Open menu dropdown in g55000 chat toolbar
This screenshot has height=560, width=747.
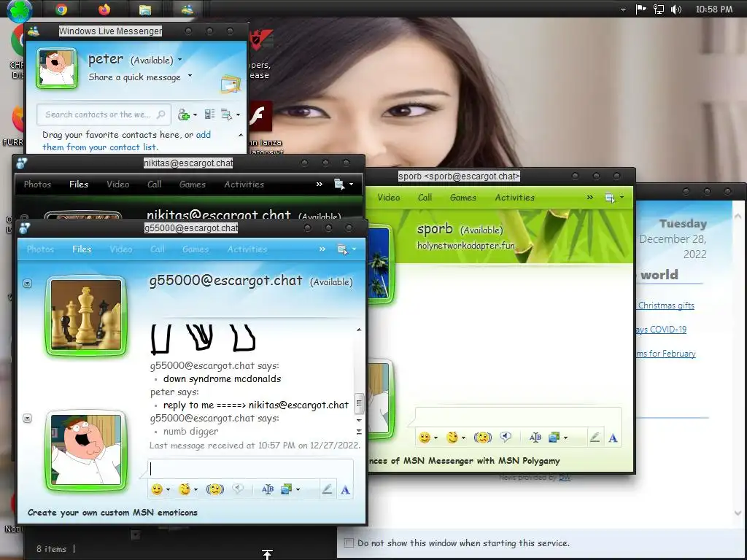[347, 249]
